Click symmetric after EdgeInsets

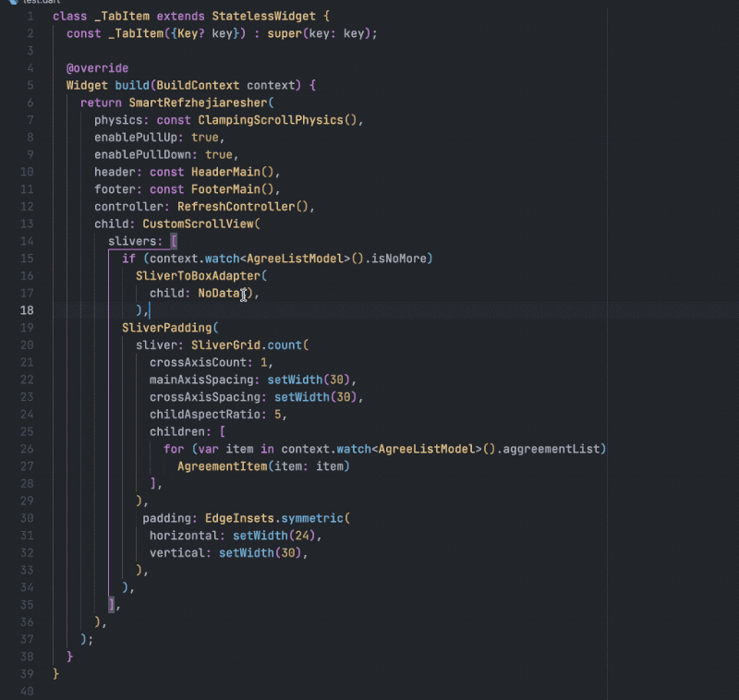click(x=312, y=519)
